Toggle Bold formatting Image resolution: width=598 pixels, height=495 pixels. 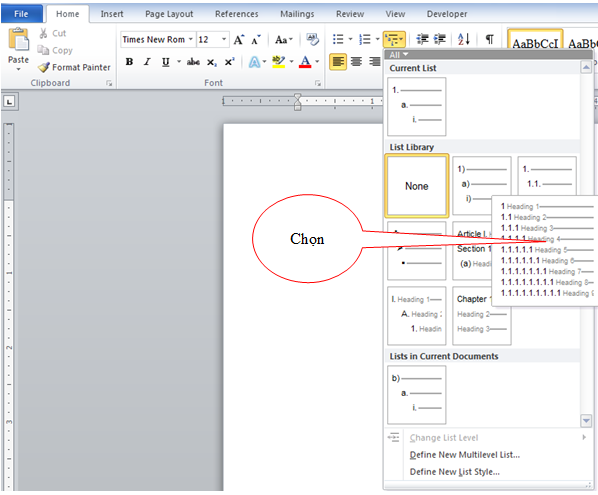click(x=129, y=62)
